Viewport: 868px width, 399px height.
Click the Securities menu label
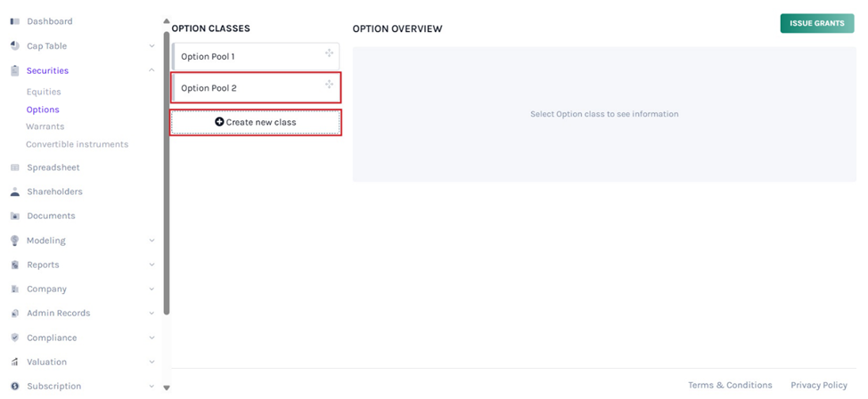[47, 71]
